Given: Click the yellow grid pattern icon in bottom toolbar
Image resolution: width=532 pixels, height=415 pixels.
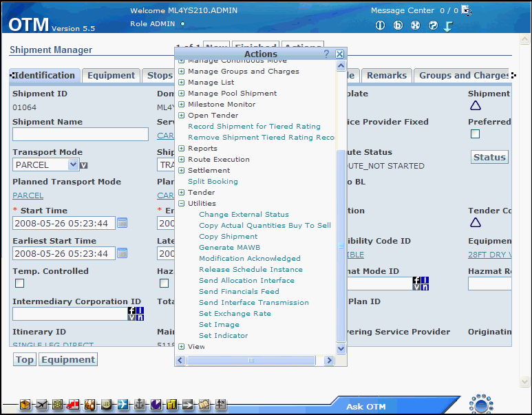Looking at the screenshot, I should pyautogui.click(x=58, y=404).
